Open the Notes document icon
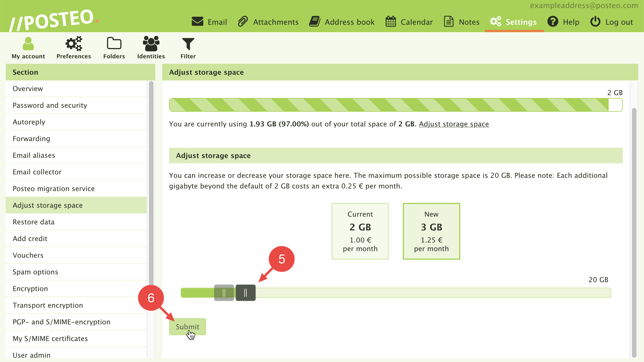Viewport: 644px width, 362px height. (x=448, y=22)
